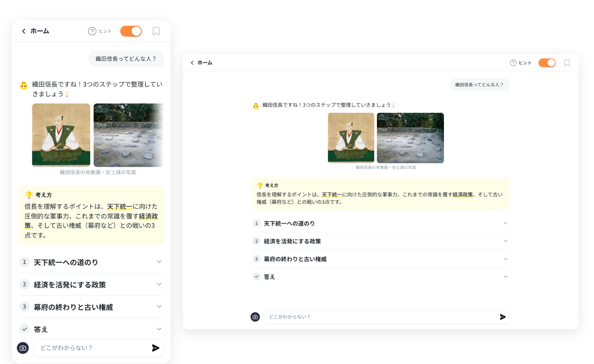
Task: Click highlighted 経済政策 in desktop 考え方 text
Action: (x=463, y=195)
